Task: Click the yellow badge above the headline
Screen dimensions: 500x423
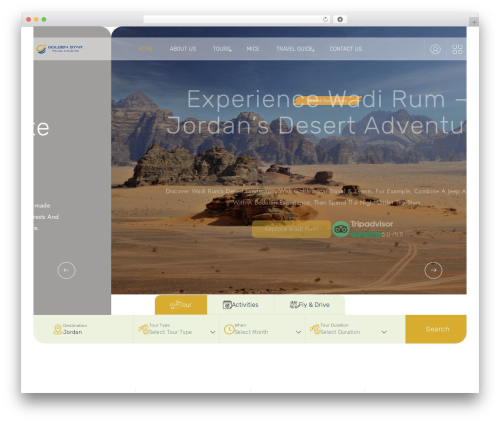Action: click(x=327, y=100)
